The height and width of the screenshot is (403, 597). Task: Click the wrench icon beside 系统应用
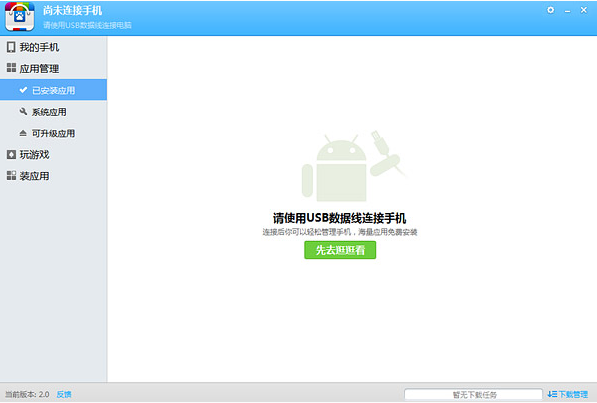click(23, 111)
